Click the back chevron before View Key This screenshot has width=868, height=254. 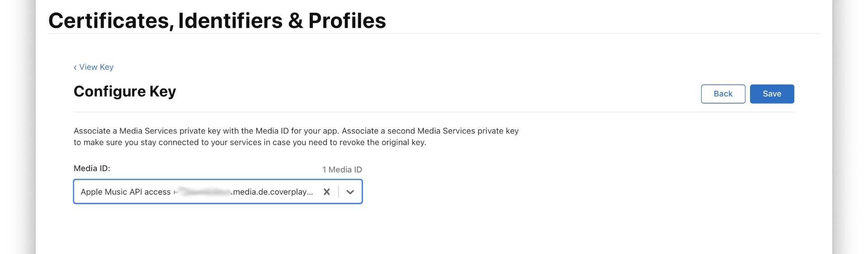(75, 67)
